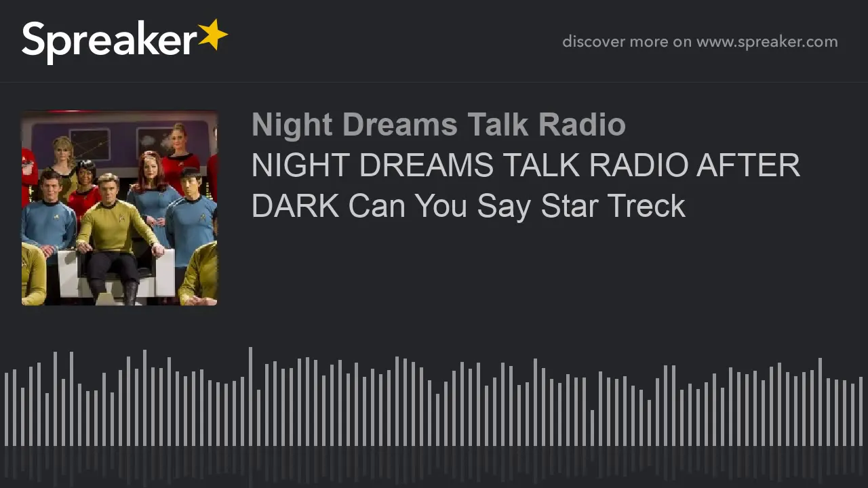Click the 'Star Treck' words in episode title
Image resolution: width=868 pixels, height=488 pixels.
coord(613,205)
